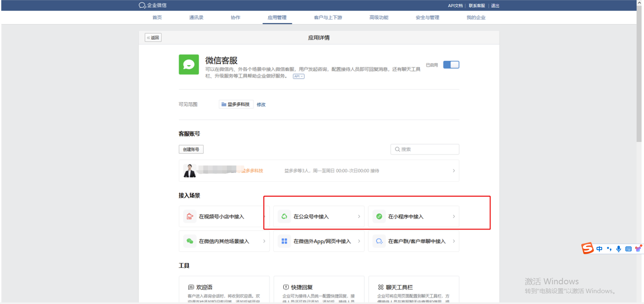Open the 客户与上下游 tab

click(328, 18)
